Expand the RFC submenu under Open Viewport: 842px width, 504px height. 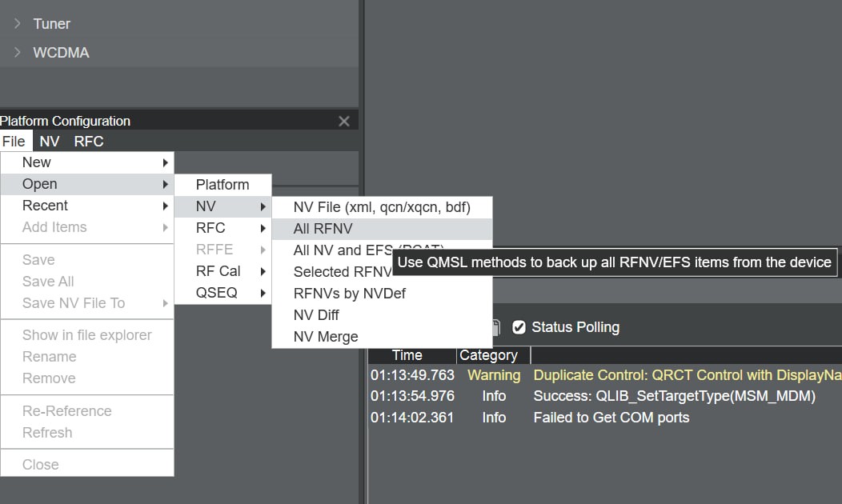pos(223,228)
